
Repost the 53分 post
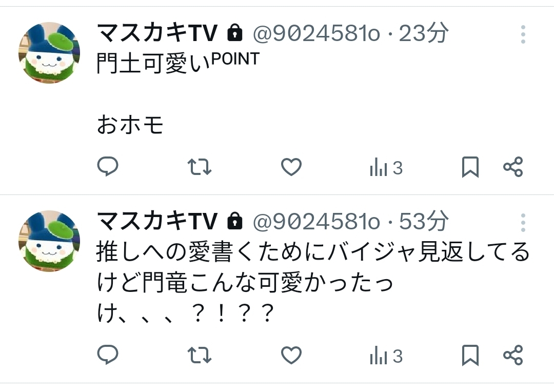(x=200, y=355)
